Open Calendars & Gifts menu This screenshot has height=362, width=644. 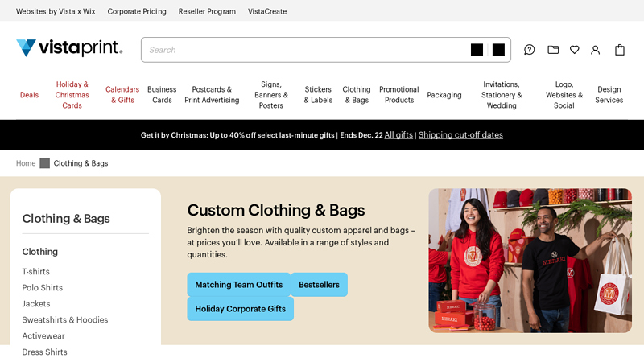pos(122,95)
